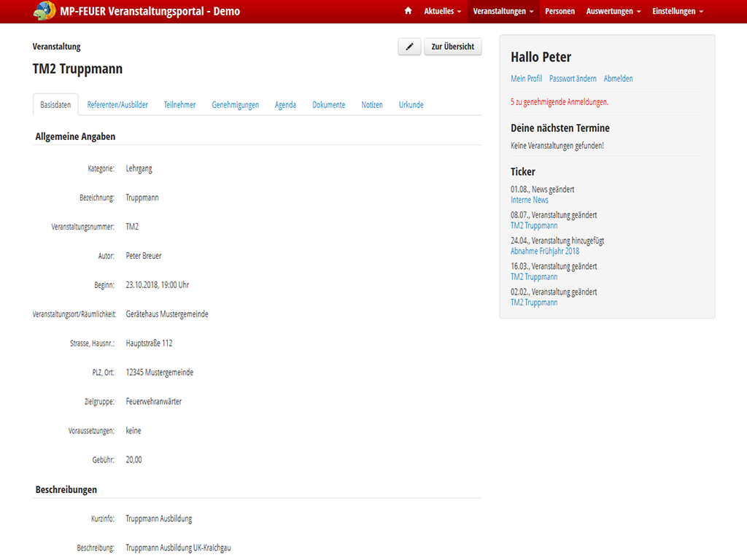Image resolution: width=747 pixels, height=560 pixels.
Task: Show the Urkunde tab
Action: click(411, 105)
